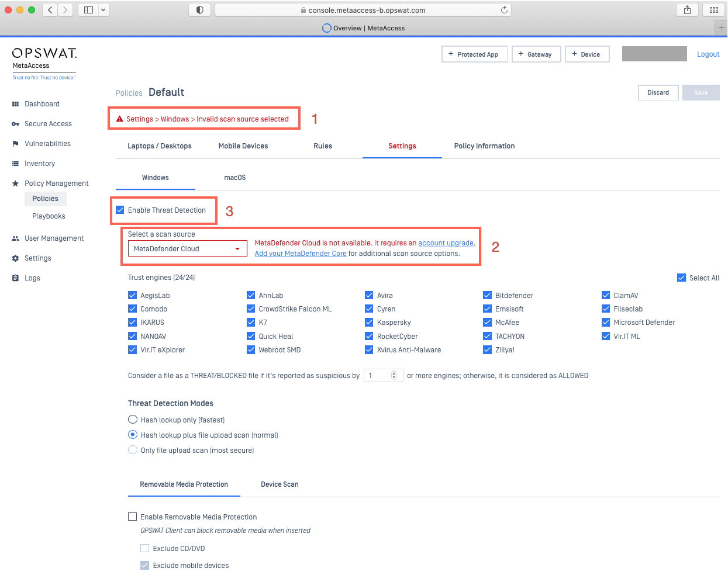Uncheck Enable Threat Detection
Viewport: 728px width, 582px height.
click(x=120, y=210)
